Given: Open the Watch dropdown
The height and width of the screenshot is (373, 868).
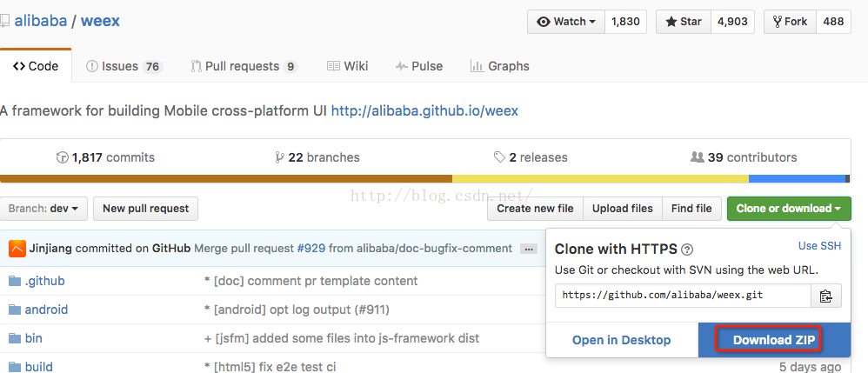Looking at the screenshot, I should click(566, 22).
